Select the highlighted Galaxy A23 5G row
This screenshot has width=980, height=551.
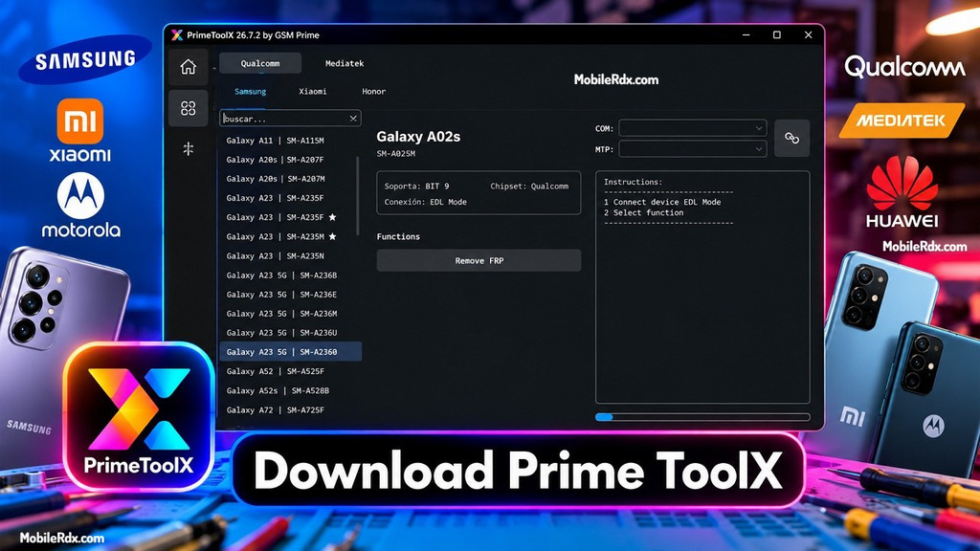coord(291,352)
